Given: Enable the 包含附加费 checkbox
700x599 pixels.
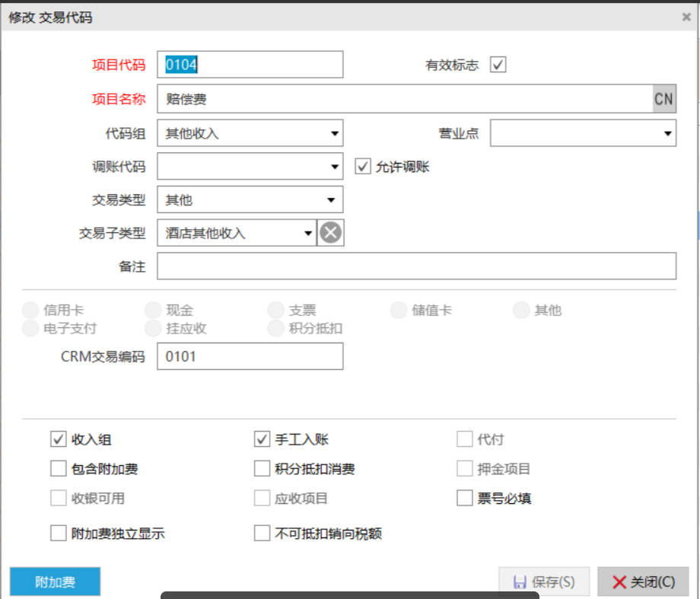Looking at the screenshot, I should coord(59,469).
